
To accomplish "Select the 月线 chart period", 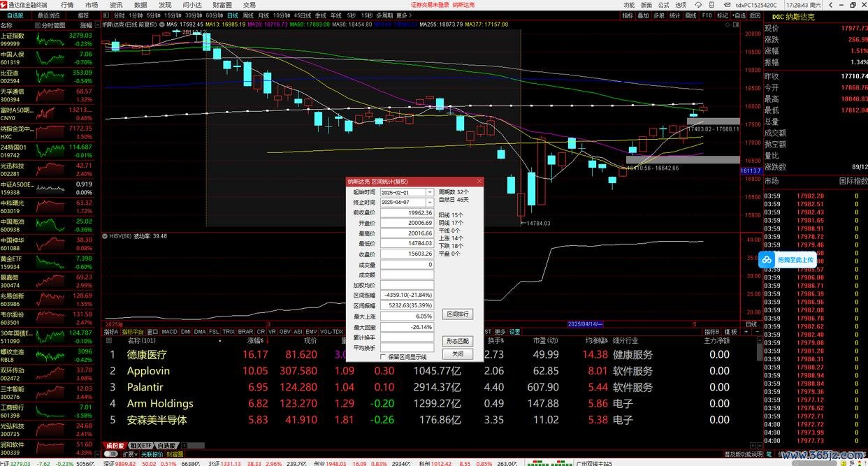I will click(x=263, y=15).
